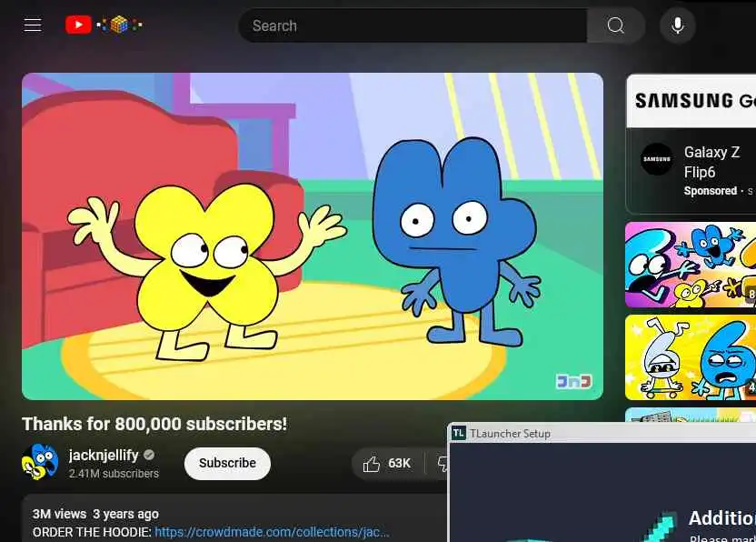The image size is (756, 542).
Task: Open the yellow six character recommended video
Action: click(x=691, y=357)
